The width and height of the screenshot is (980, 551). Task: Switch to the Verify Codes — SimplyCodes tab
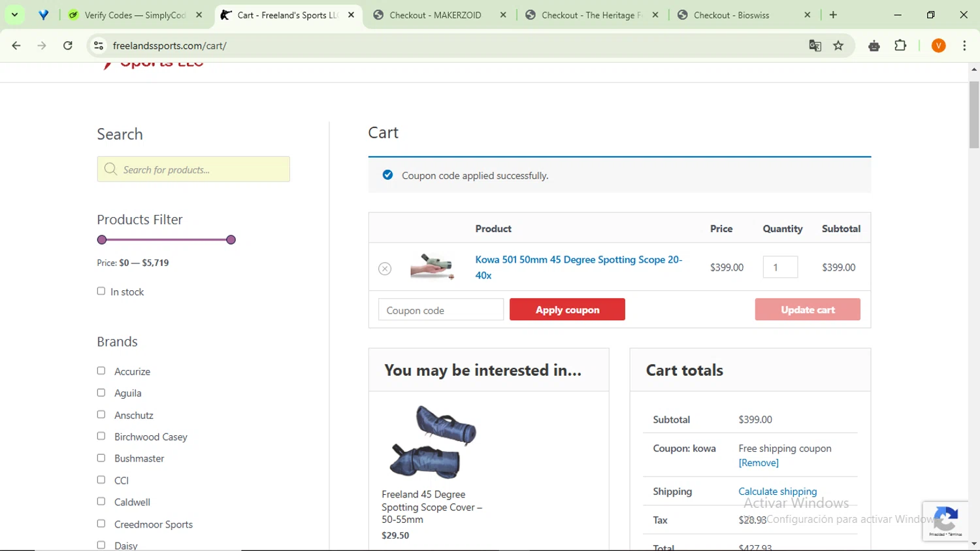pyautogui.click(x=135, y=15)
